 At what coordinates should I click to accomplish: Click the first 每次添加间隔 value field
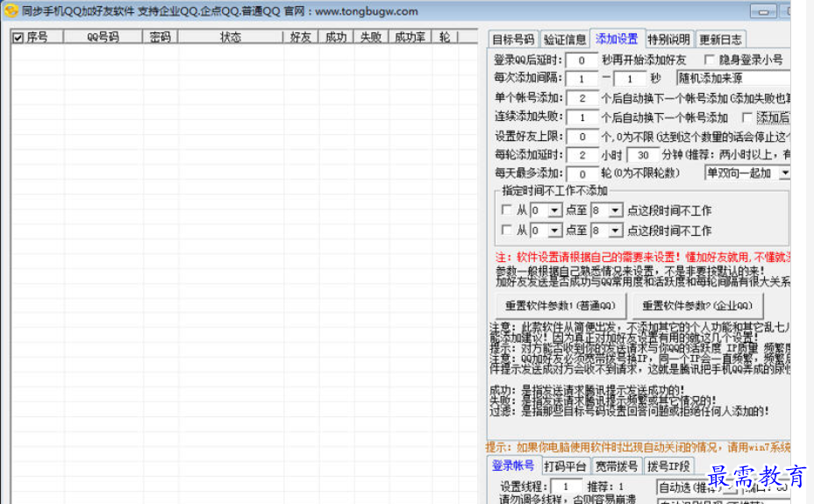pyautogui.click(x=582, y=79)
